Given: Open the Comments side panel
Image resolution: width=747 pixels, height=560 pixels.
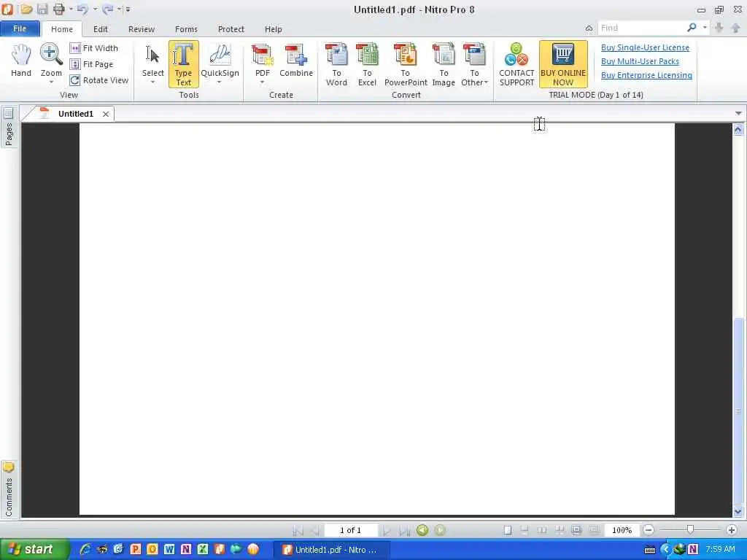Looking at the screenshot, I should coord(9,489).
